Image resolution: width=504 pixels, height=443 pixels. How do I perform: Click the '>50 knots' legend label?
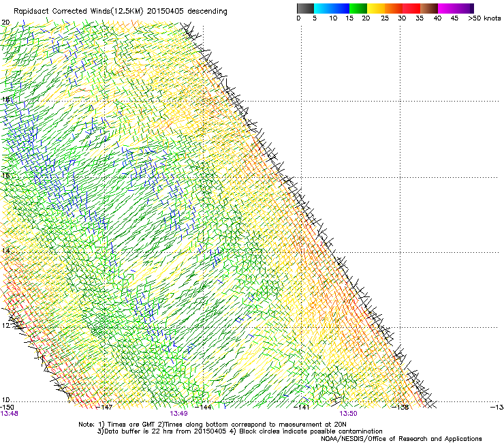coord(484,18)
